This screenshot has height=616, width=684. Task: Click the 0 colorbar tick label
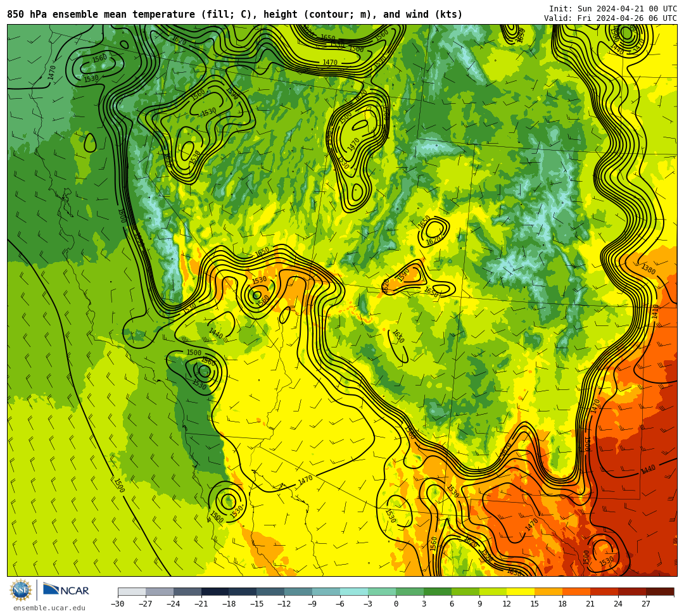pyautogui.click(x=396, y=604)
